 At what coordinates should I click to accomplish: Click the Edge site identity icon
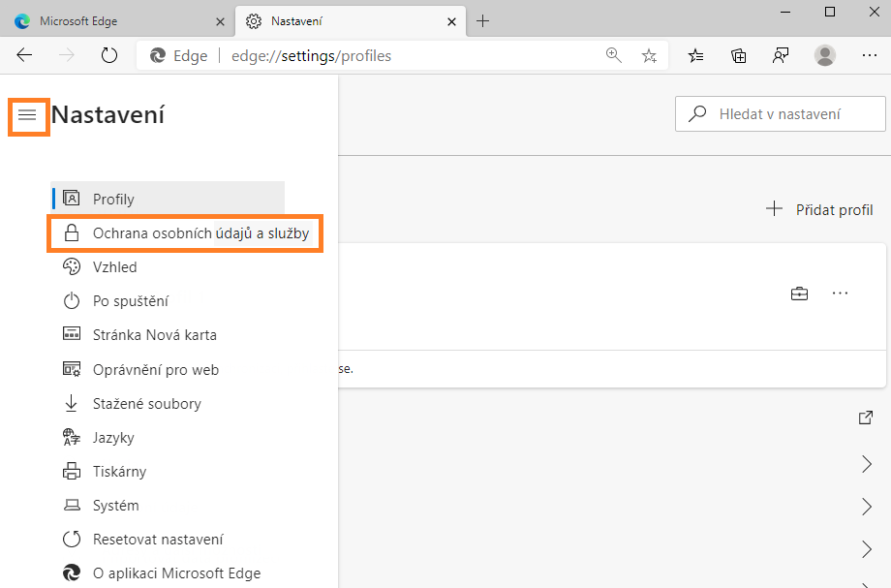pos(158,55)
